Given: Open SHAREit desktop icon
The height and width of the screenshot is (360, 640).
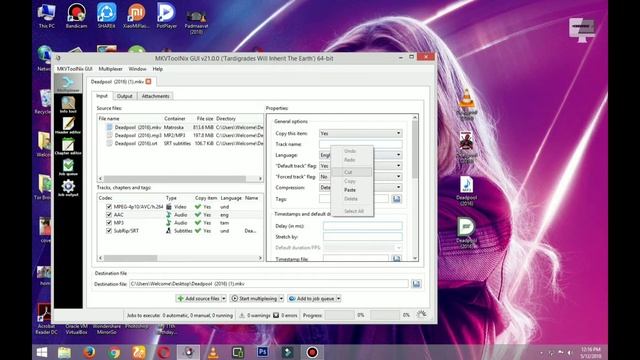Looking at the screenshot, I should coord(106,16).
